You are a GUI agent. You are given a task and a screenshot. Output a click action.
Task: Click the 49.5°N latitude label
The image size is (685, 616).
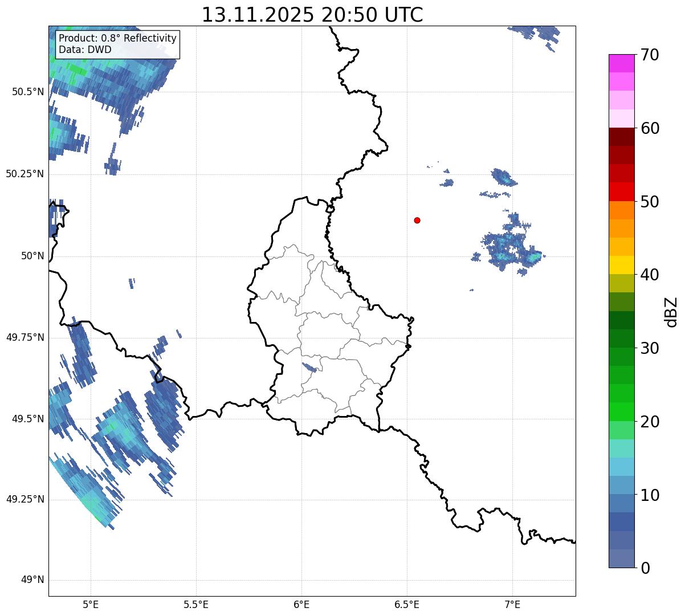(x=28, y=419)
